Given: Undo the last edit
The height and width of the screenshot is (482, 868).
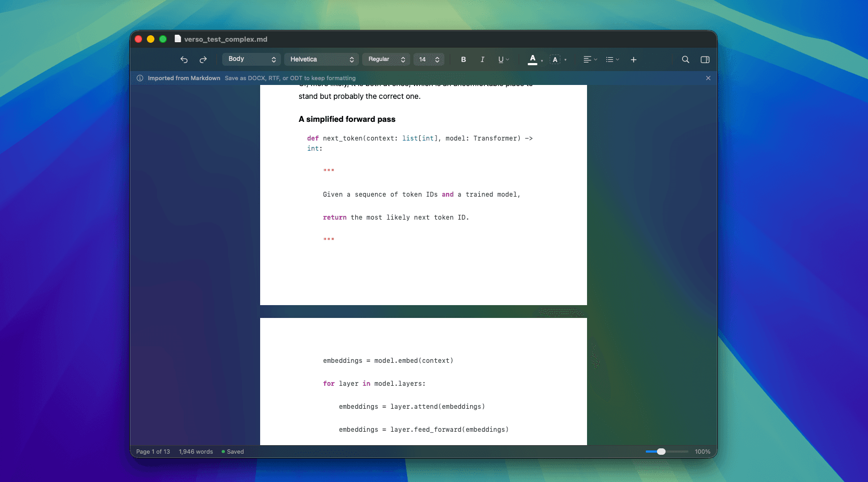Looking at the screenshot, I should 184,59.
